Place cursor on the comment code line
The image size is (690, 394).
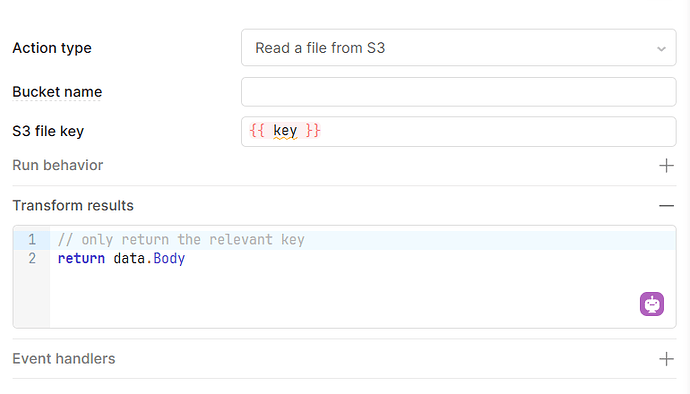(x=181, y=239)
